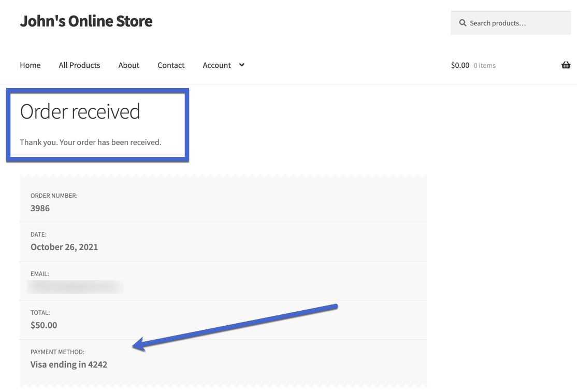Select the total value $50.00
The width and height of the screenshot is (577, 392).
(44, 325)
